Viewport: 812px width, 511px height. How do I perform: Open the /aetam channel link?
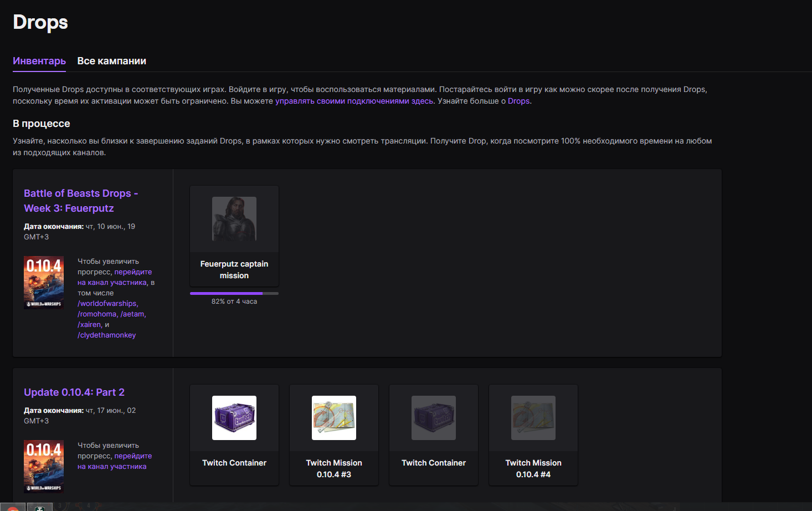click(133, 314)
